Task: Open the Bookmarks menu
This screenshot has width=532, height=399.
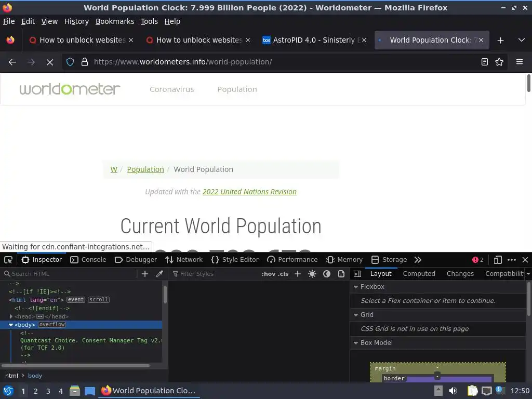Action: [115, 21]
